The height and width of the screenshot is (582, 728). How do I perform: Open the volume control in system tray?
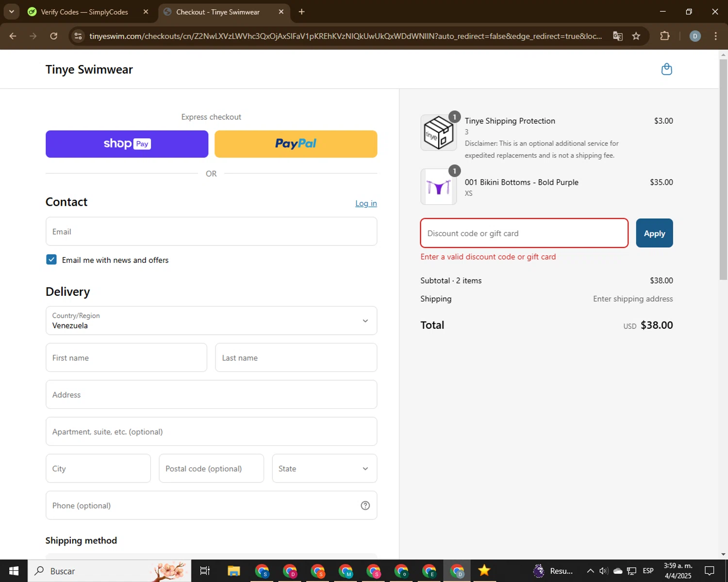click(604, 571)
